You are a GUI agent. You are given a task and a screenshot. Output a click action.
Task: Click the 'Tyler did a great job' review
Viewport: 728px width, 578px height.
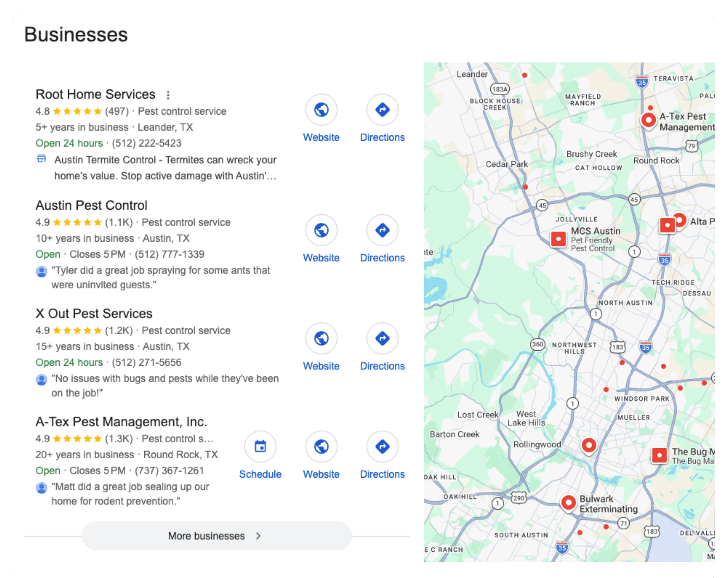(161, 278)
